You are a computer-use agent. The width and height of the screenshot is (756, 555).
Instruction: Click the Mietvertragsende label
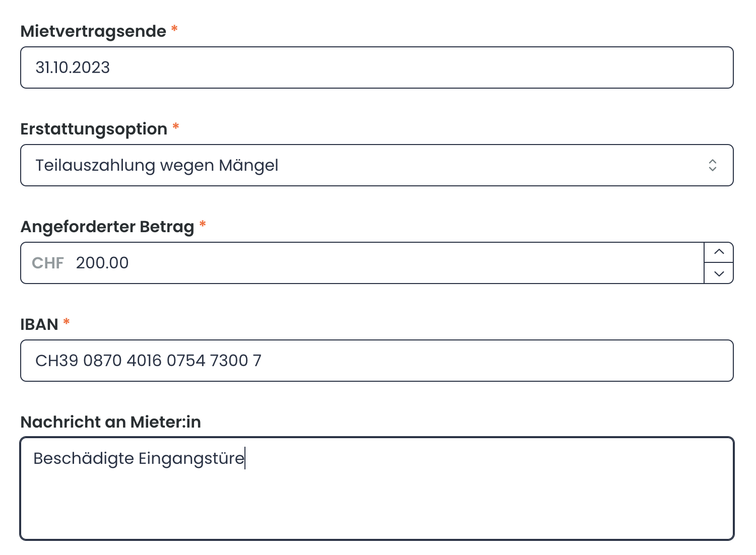(93, 30)
